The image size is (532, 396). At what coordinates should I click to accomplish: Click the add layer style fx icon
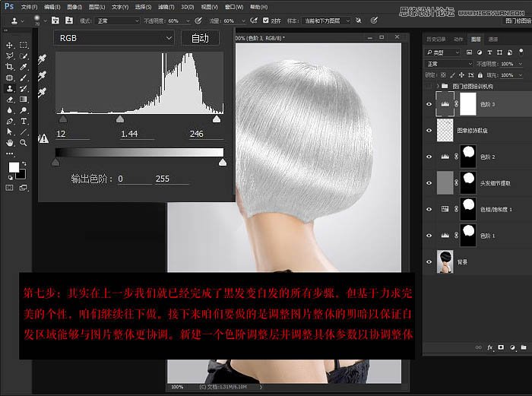(x=489, y=346)
